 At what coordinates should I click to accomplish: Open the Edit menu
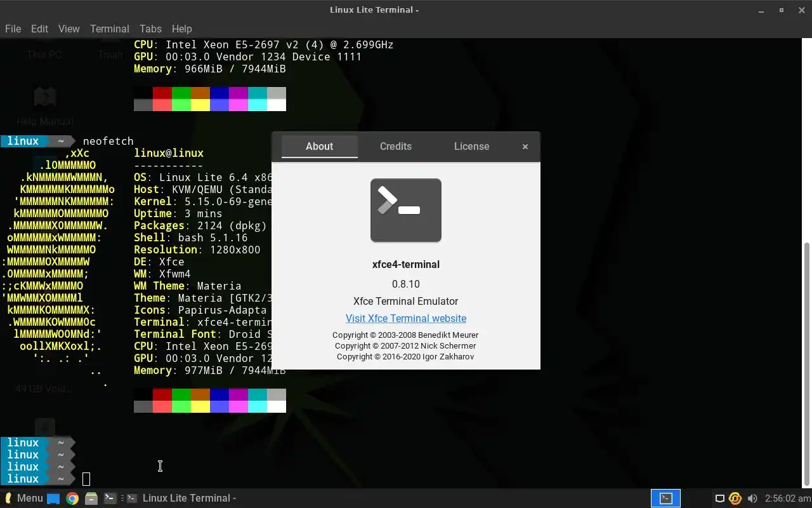coord(39,29)
